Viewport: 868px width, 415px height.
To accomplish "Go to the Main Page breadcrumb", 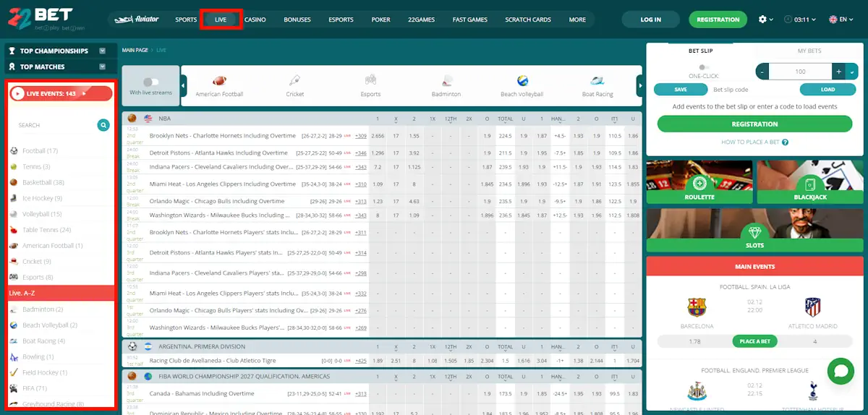I will pyautogui.click(x=135, y=50).
